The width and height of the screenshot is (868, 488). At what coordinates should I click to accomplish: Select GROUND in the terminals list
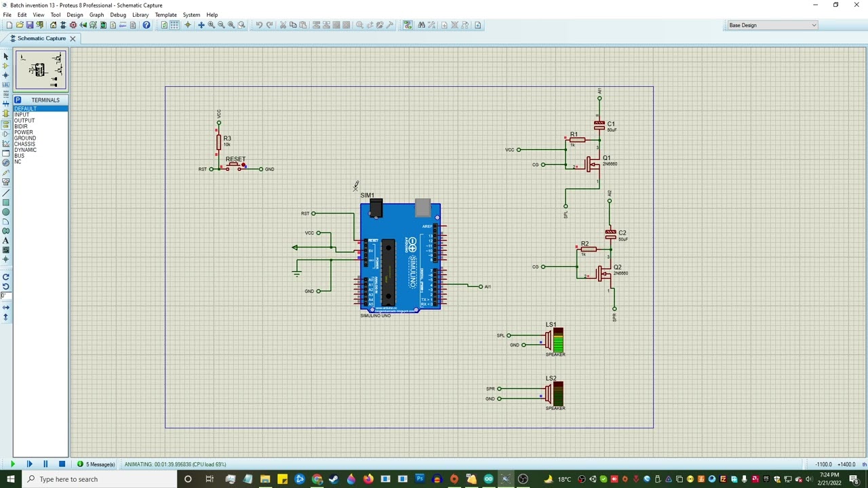pos(25,138)
